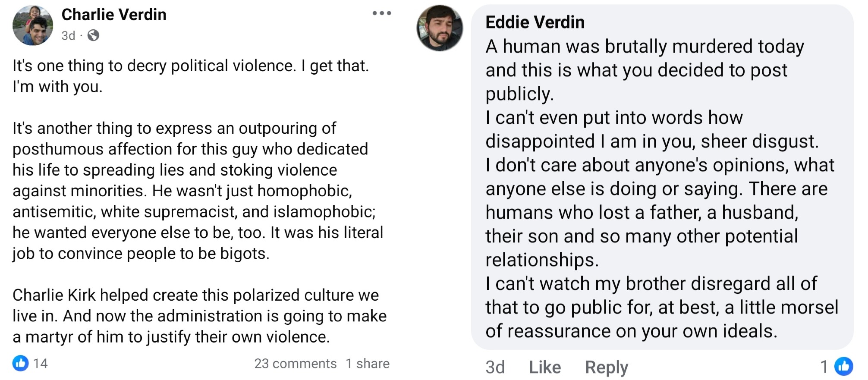The width and height of the screenshot is (868, 380).
Task: Click the Charlie Verdin author name
Action: (114, 15)
